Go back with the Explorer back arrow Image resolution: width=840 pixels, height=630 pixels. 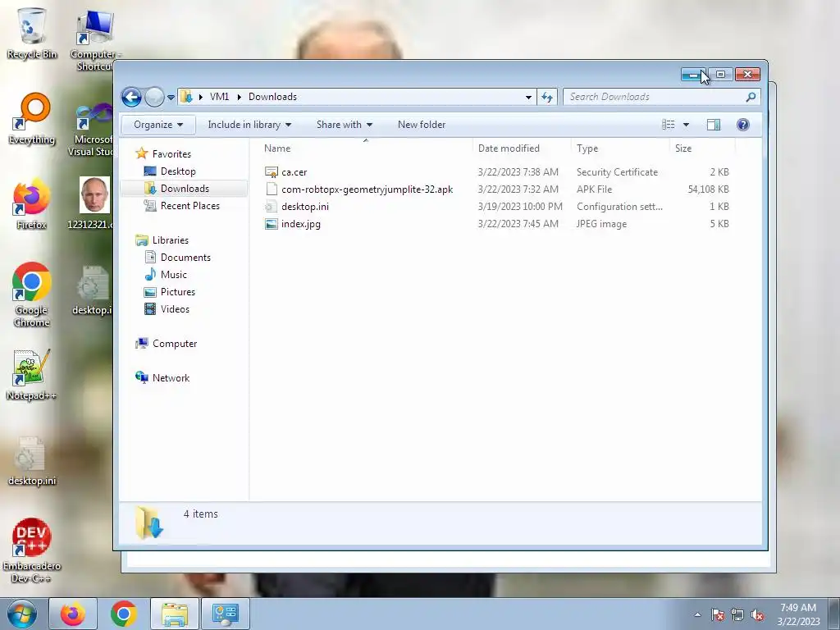pos(131,97)
